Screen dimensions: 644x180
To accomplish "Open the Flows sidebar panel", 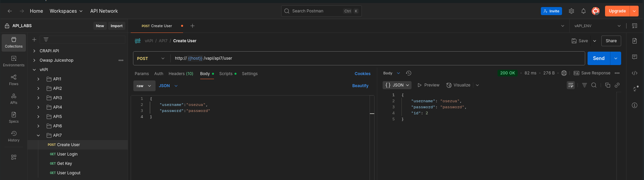I will 14,80.
